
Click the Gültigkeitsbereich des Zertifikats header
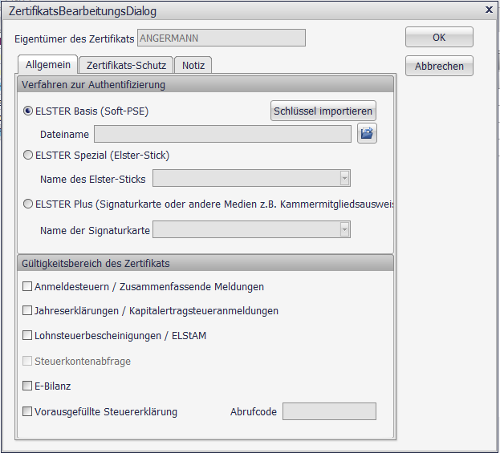(x=205, y=263)
